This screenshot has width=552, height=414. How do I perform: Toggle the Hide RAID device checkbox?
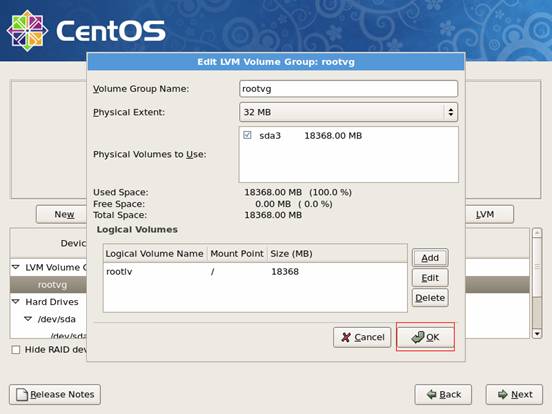15,350
